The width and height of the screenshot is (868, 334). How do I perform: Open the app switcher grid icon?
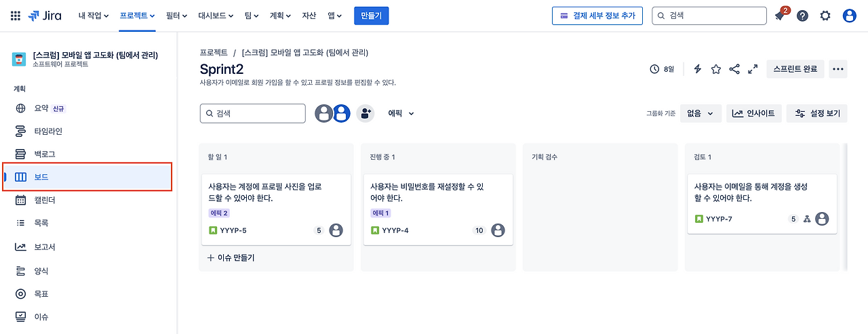coord(16,16)
